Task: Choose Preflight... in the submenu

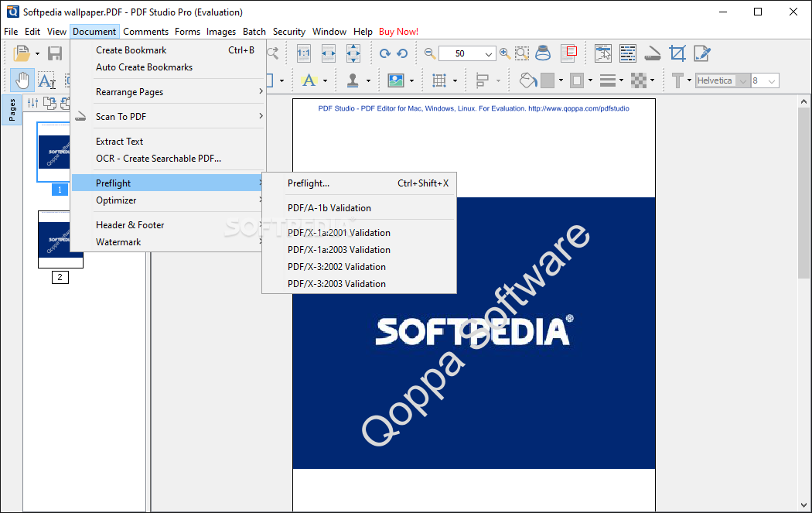Action: click(x=359, y=183)
